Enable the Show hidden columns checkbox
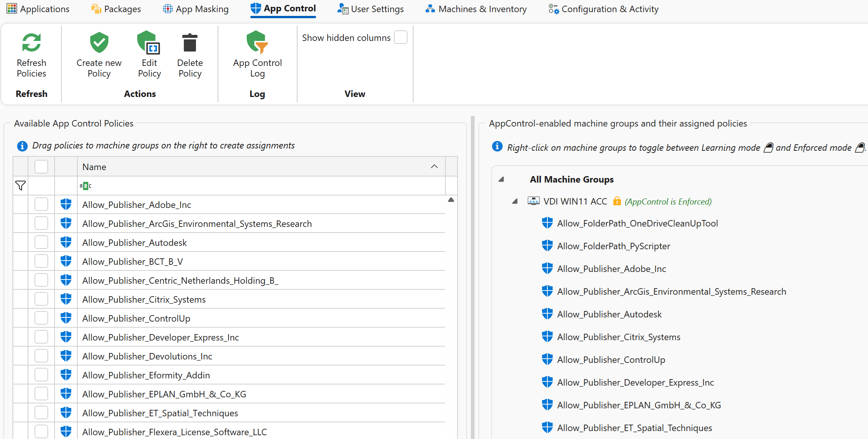868x439 pixels. tap(400, 37)
